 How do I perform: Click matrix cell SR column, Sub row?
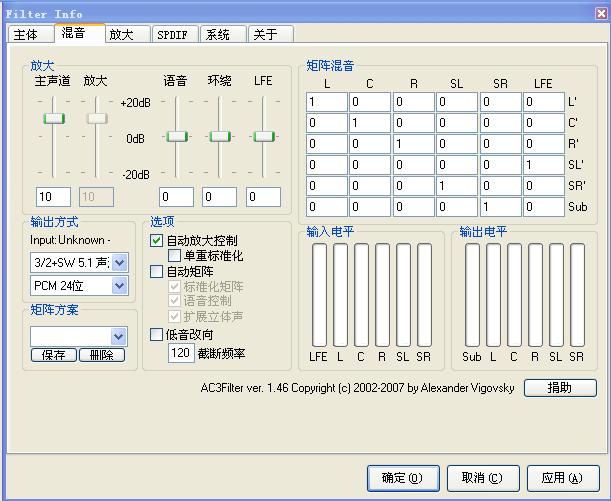[500, 207]
